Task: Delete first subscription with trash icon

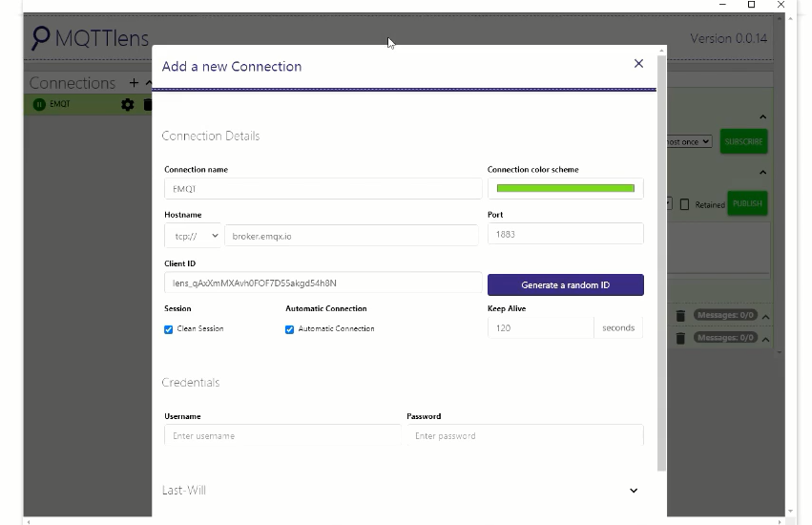Action: 680,315
